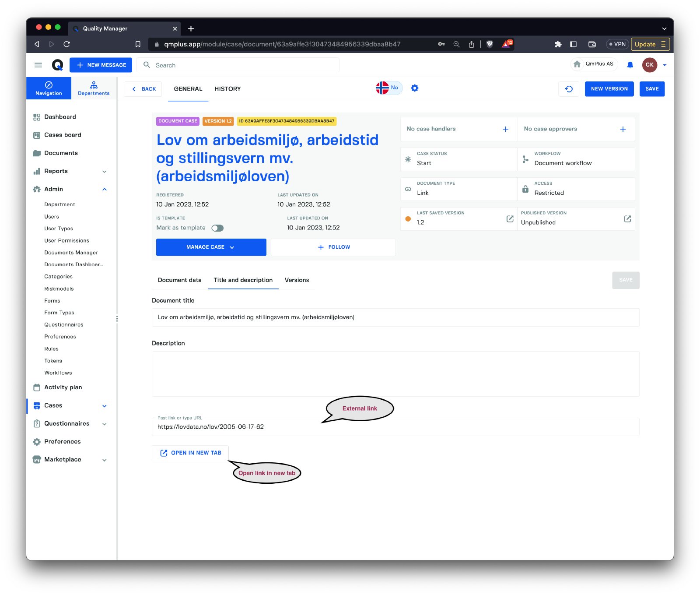The height and width of the screenshot is (595, 700).
Task: Add a case approver with plus icon
Action: pyautogui.click(x=623, y=129)
